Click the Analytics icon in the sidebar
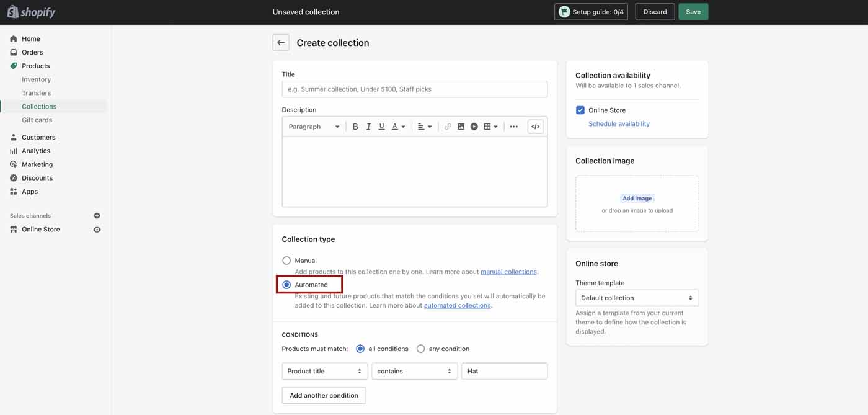Viewport: 868px width, 415px height. tap(14, 151)
